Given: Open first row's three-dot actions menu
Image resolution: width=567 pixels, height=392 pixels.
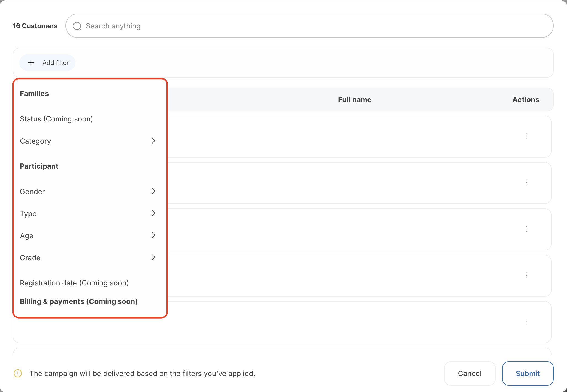Looking at the screenshot, I should pos(526,136).
